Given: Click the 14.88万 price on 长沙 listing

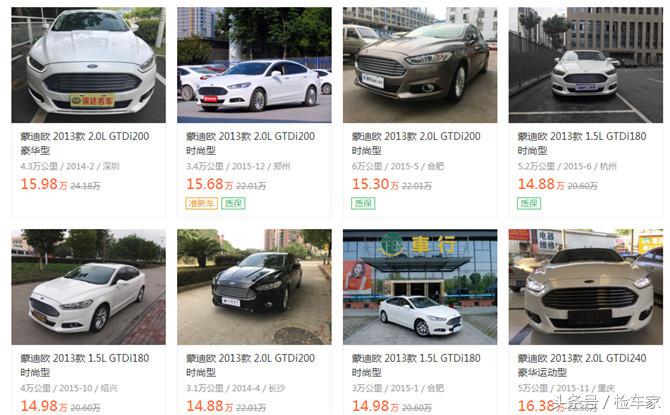Looking at the screenshot, I should click(x=210, y=406).
